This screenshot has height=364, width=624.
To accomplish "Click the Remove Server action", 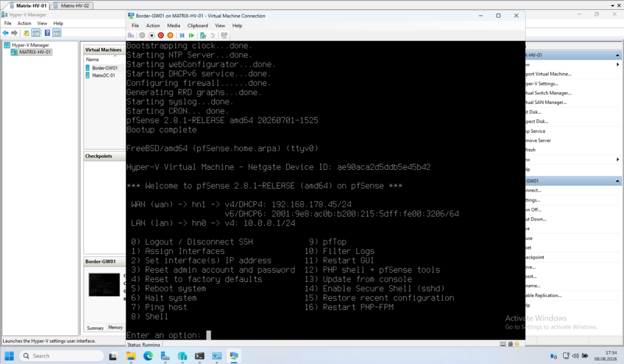I will 538,141.
